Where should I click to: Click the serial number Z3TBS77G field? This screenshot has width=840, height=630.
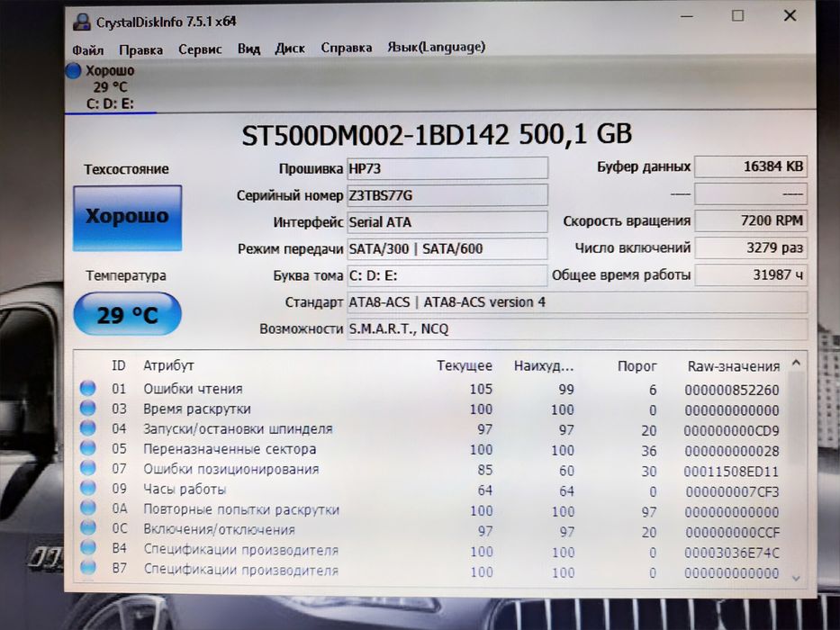(x=447, y=195)
